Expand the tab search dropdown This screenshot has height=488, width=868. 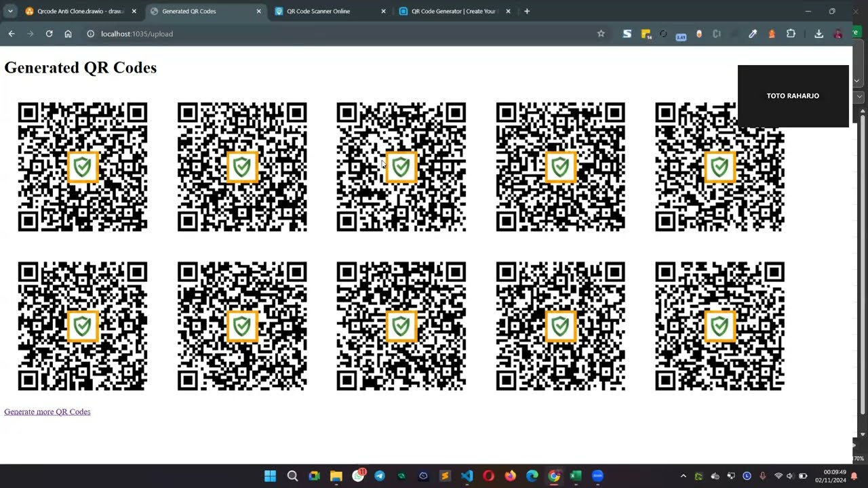(x=9, y=11)
